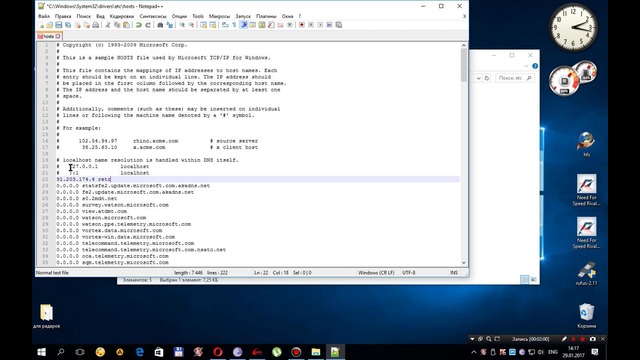Click the editor scrollbar down arrow
640x360 pixels.
tap(464, 263)
